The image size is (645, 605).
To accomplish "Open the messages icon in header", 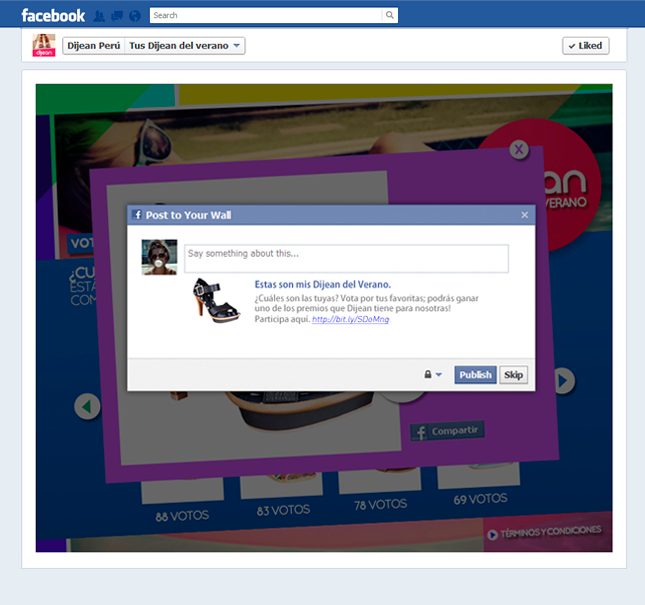I will tap(117, 16).
